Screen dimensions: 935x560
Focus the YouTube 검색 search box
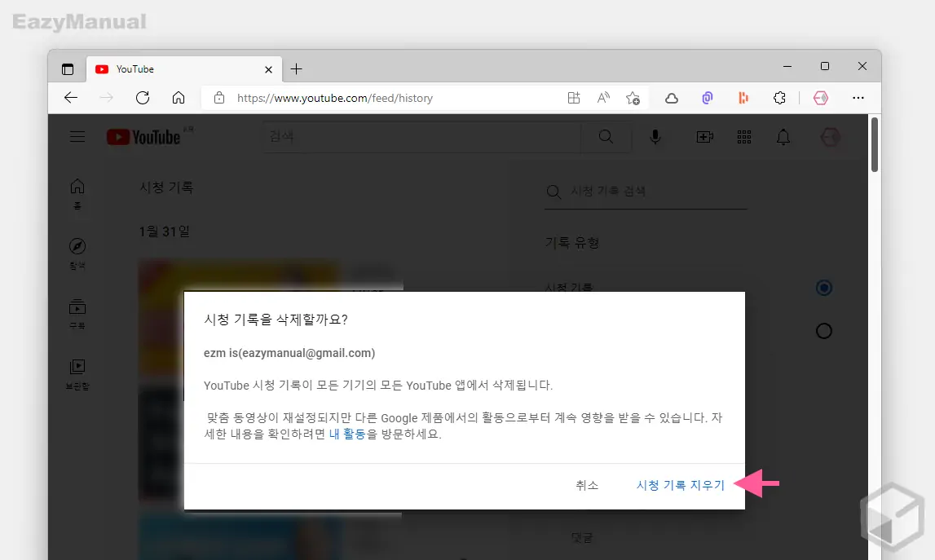pyautogui.click(x=421, y=137)
